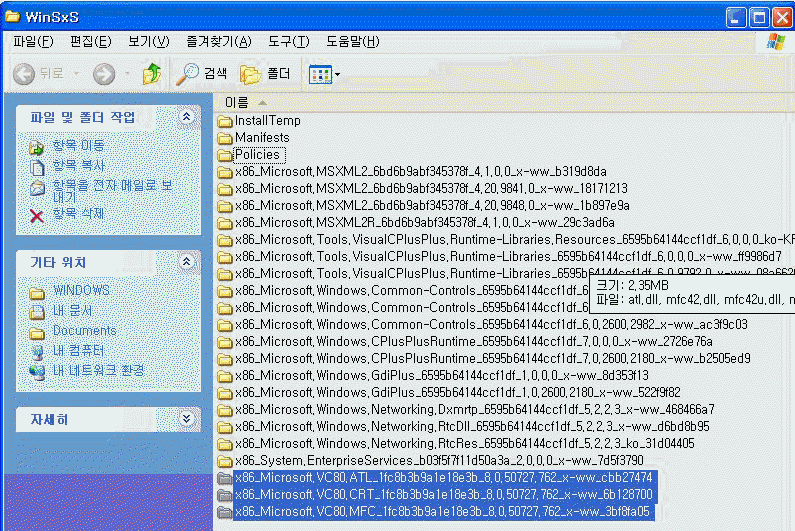Select Networking.RtcDll folder
Viewport: 795px width, 531px height.
[472, 427]
